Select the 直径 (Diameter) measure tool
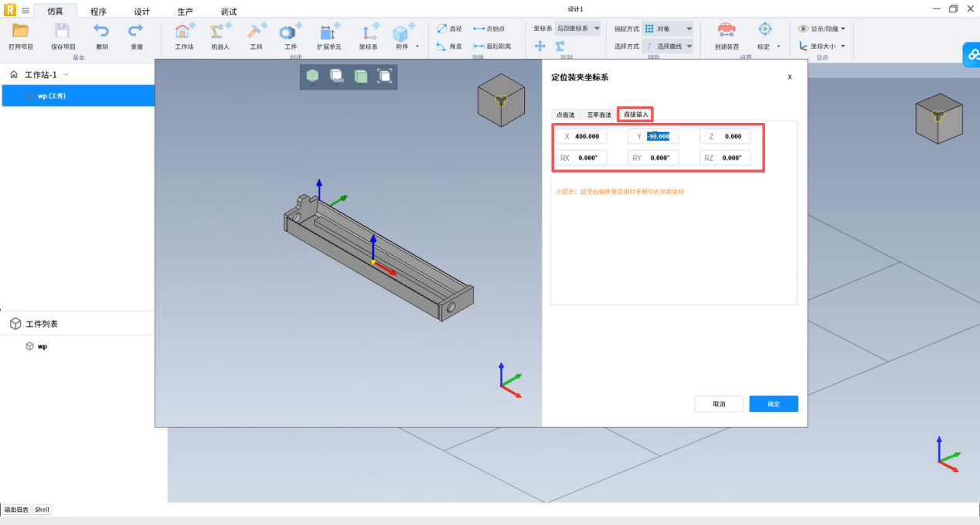Viewport: 980px width, 525px height. coord(449,29)
